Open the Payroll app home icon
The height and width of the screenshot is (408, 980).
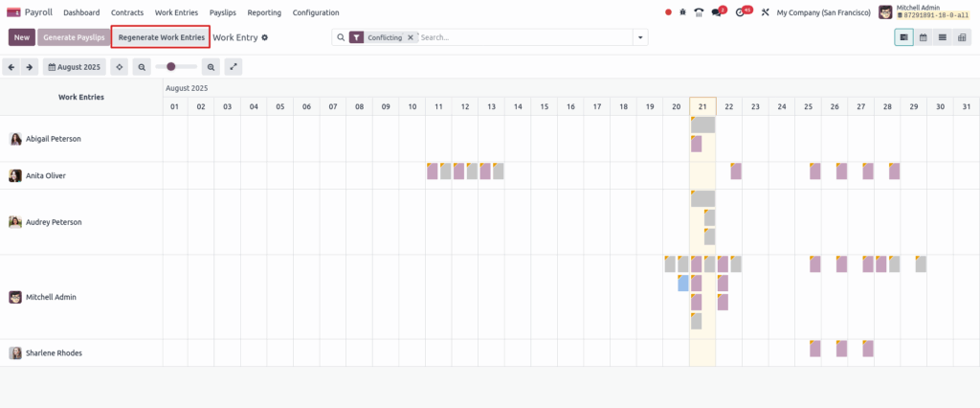coord(13,12)
